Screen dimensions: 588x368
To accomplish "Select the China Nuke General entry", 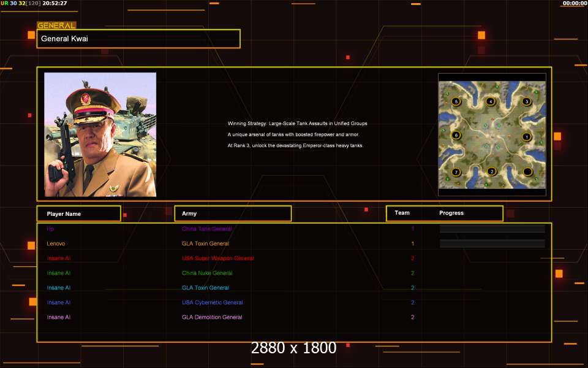I will 207,273.
